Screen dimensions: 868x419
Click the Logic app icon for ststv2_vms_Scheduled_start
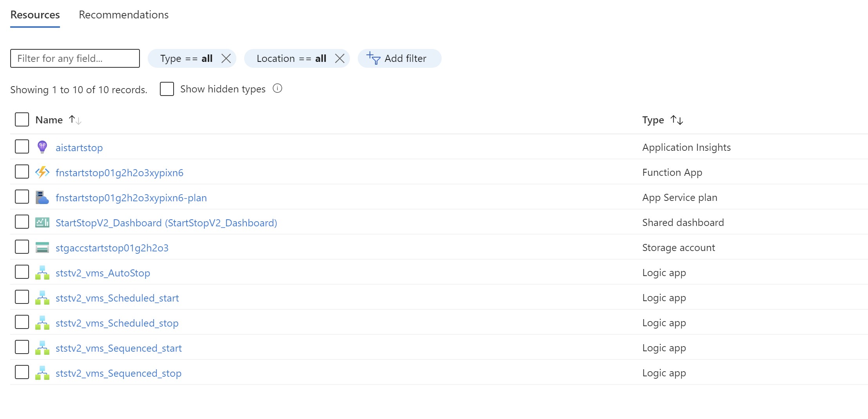pyautogui.click(x=42, y=298)
